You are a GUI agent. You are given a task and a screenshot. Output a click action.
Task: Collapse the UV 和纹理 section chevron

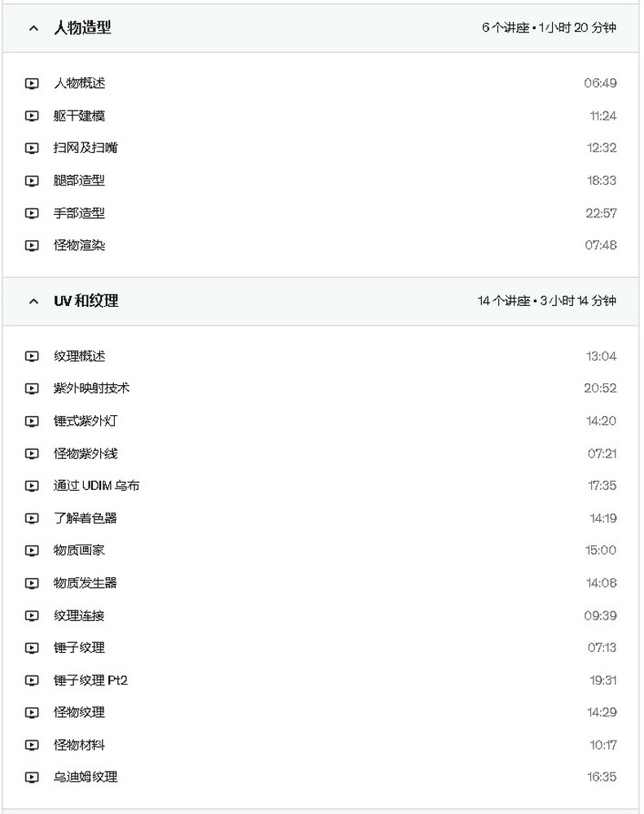[x=33, y=301]
